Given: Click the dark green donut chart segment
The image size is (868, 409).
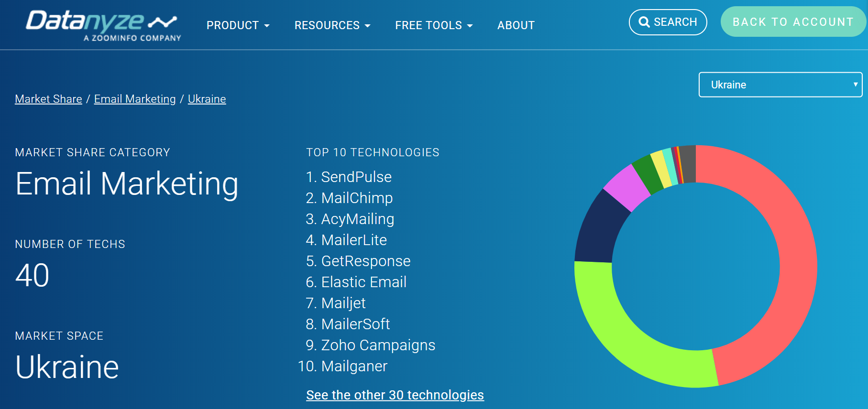Looking at the screenshot, I should pos(647,174).
